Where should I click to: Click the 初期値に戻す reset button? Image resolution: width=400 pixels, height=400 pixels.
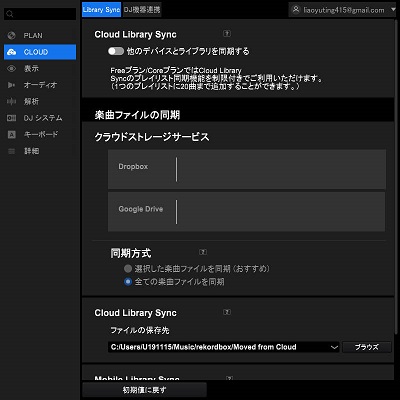tap(144, 390)
